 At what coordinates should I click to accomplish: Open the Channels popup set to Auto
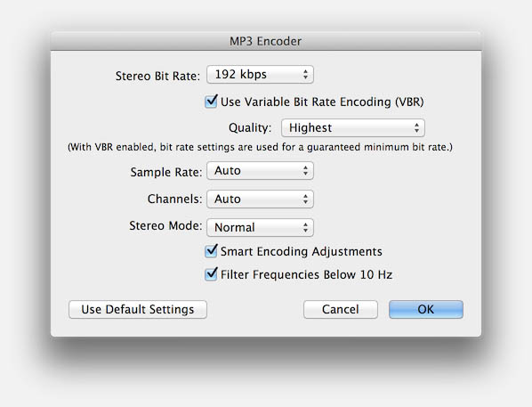260,199
